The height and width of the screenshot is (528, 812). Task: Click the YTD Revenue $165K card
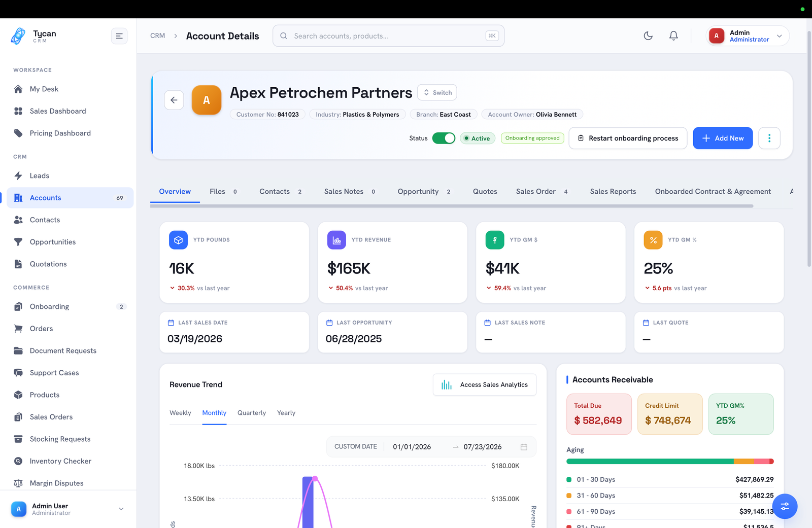[x=393, y=262]
